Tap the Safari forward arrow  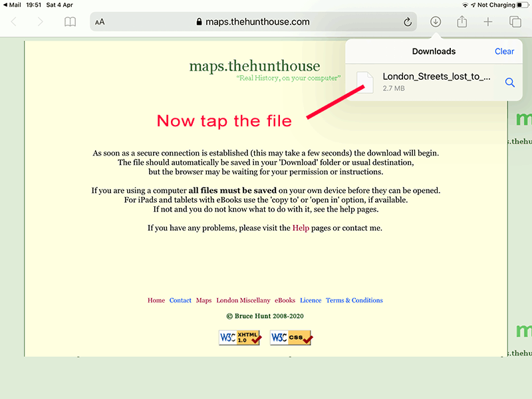41,22
